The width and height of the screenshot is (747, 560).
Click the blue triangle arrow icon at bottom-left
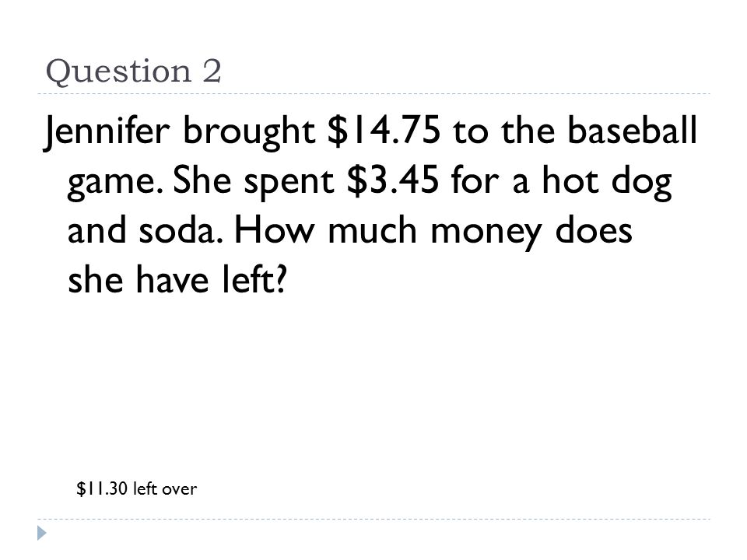pos(42,533)
